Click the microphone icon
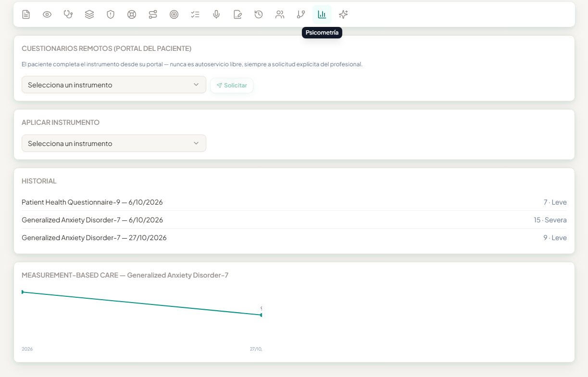Image resolution: width=588 pixels, height=377 pixels. point(216,14)
